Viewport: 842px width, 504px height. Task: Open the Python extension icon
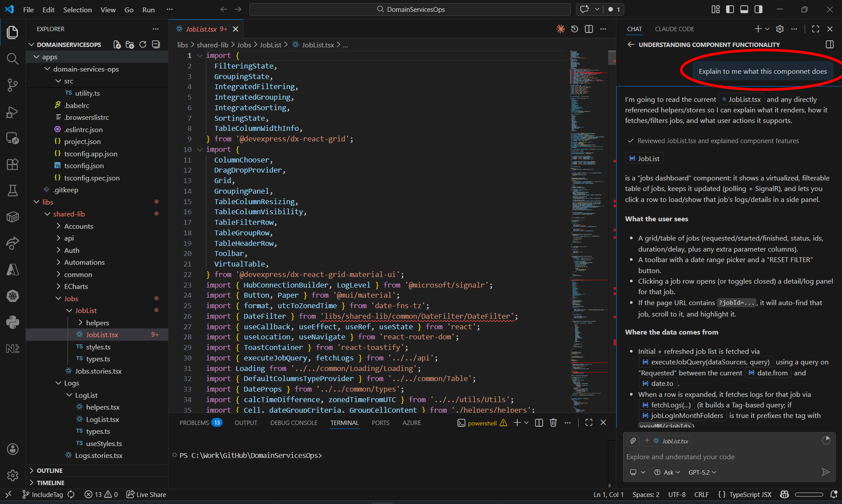[13, 322]
